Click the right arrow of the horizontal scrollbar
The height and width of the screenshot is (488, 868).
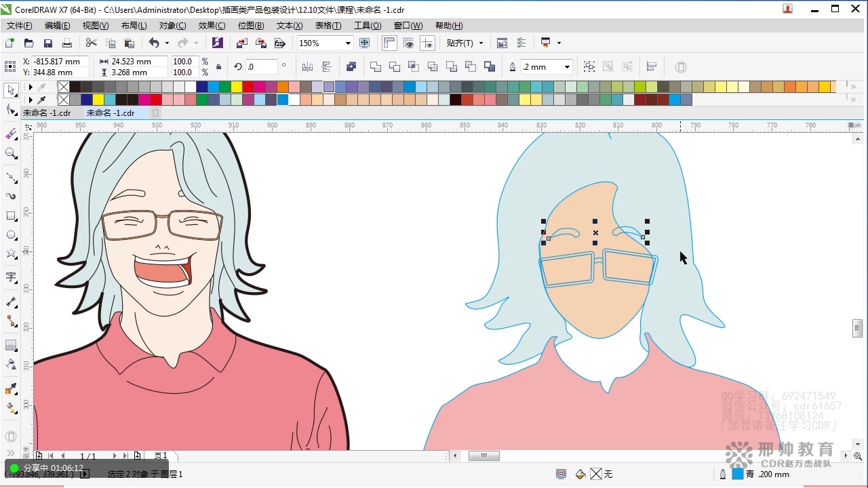point(846,455)
